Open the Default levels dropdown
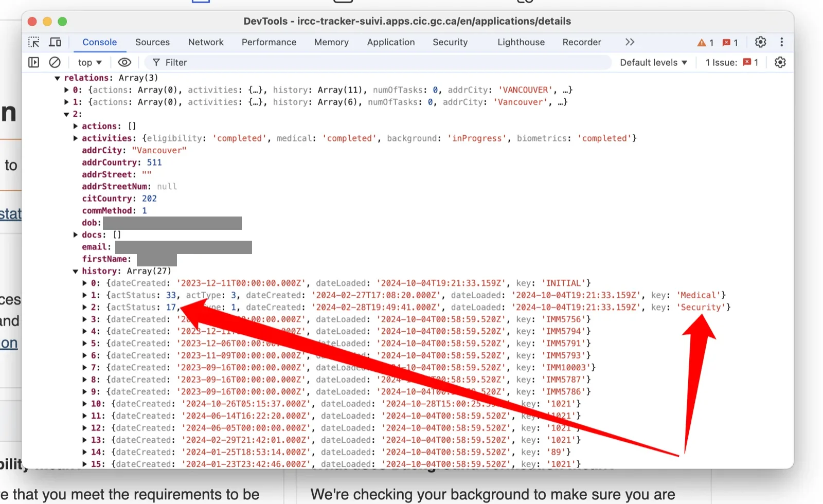This screenshot has height=504, width=823. (653, 62)
